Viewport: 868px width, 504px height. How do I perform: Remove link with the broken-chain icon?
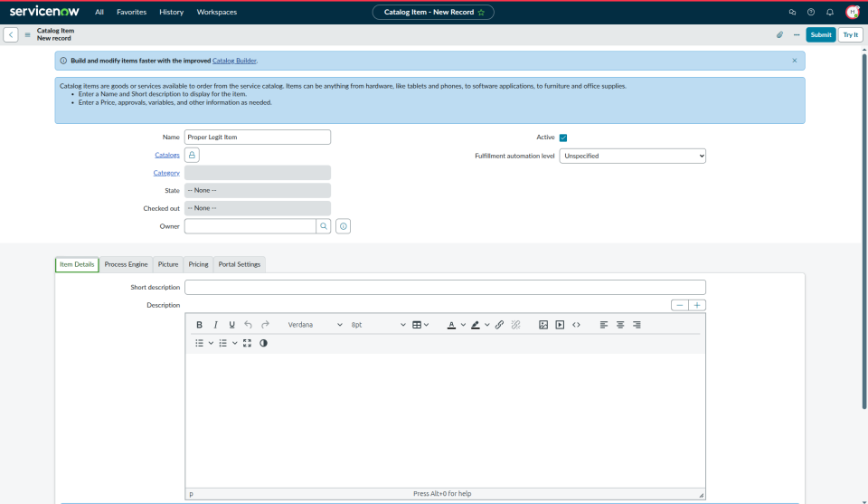coord(516,325)
